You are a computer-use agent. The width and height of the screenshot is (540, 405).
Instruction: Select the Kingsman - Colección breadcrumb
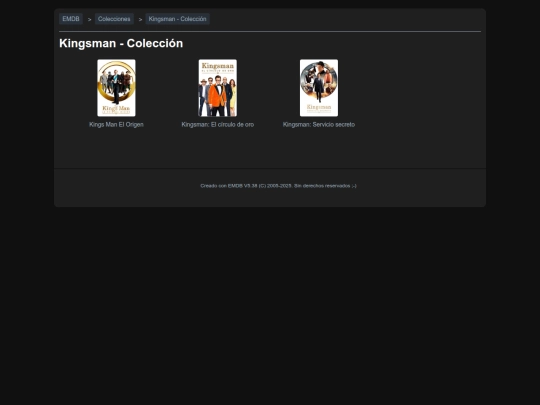tap(177, 19)
